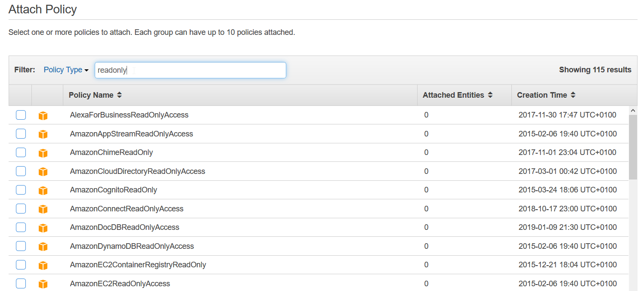Tick the AmazonEC2ContainerRegistryReadOnly checkbox

pos(21,265)
